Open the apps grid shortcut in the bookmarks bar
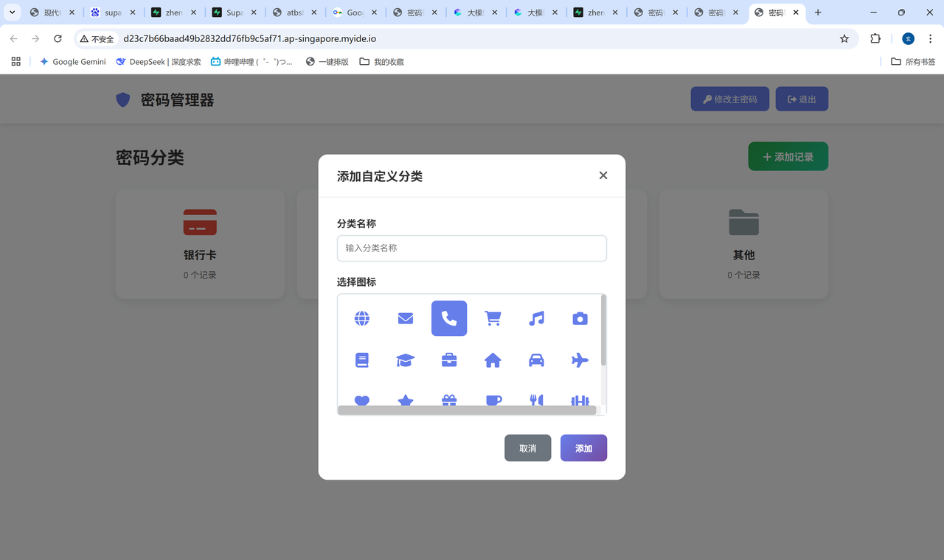The width and height of the screenshot is (944, 560). 15,62
